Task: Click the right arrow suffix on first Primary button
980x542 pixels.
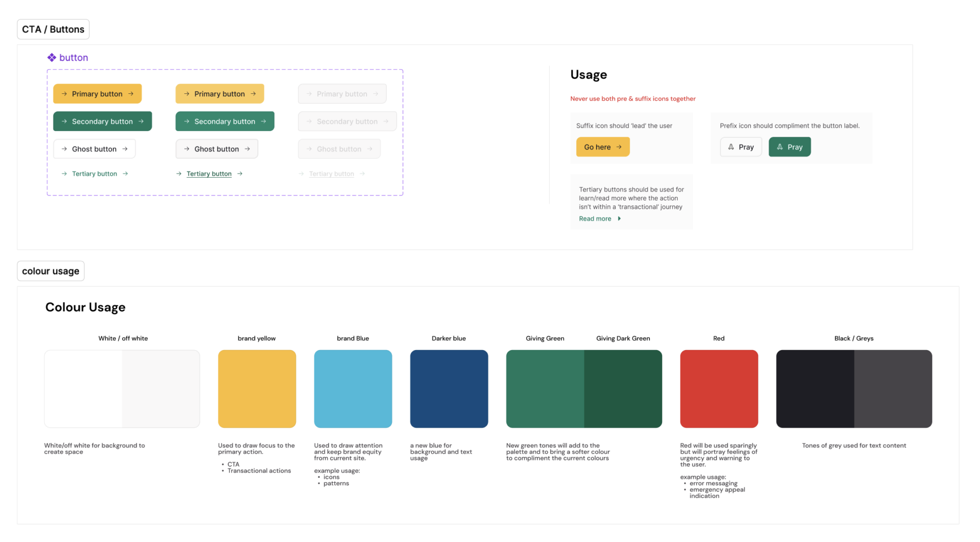Action: 131,94
